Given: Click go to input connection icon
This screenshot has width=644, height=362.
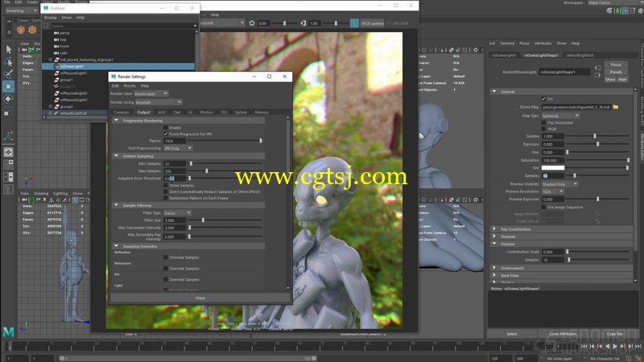Looking at the screenshot, I should (597, 68).
